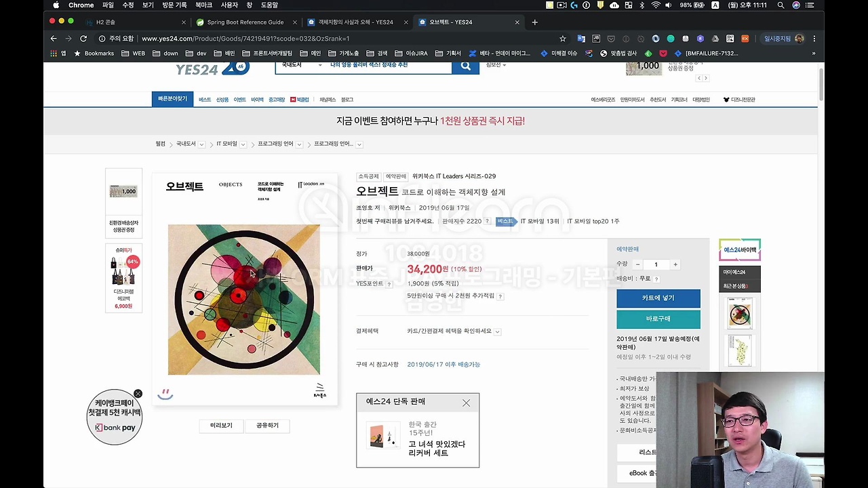
Task: Click the YES24 search magnifier button
Action: coord(465,66)
